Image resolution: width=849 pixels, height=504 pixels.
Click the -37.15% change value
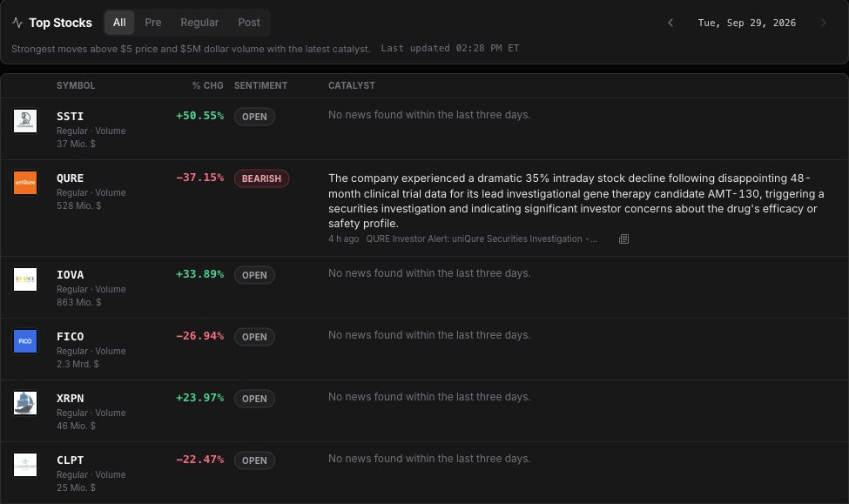coord(199,177)
